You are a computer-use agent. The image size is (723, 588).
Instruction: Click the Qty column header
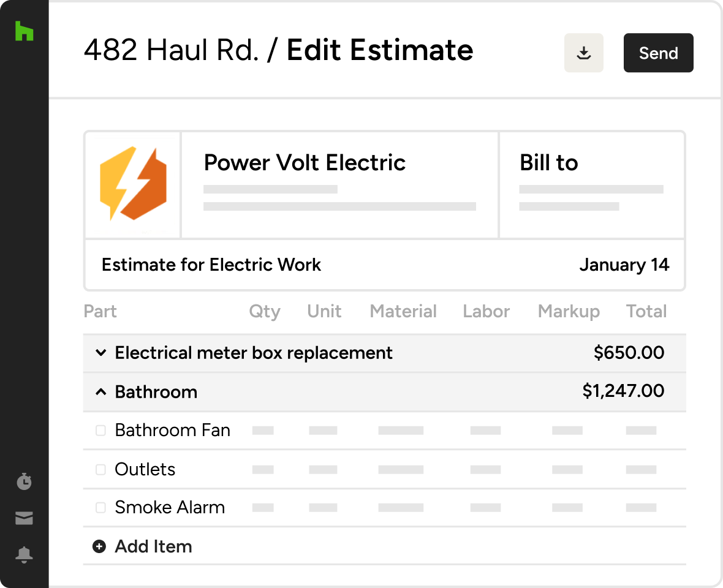click(x=264, y=311)
